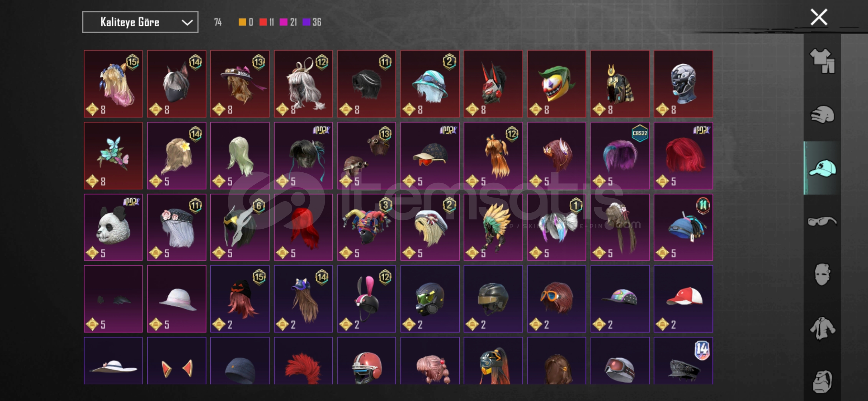Select the helmet category icon
Viewport: 868px width, 401px height.
[x=822, y=114]
